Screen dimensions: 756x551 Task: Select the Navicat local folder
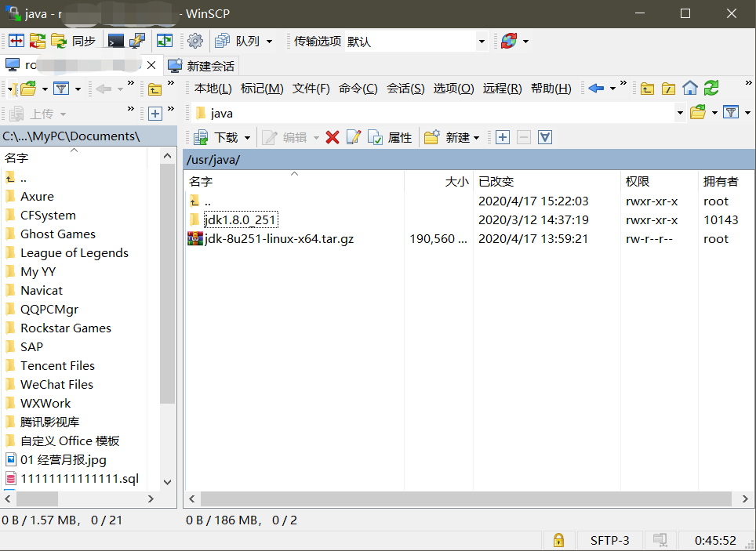point(42,290)
